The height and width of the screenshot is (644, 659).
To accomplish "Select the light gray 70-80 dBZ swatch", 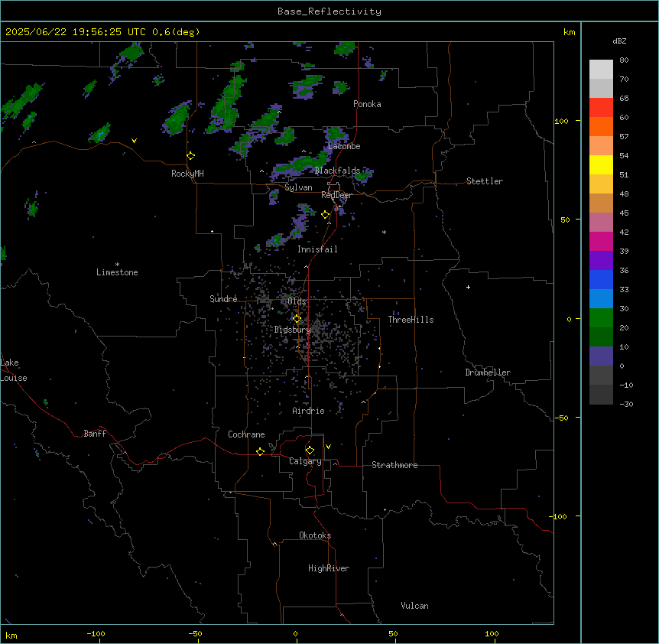I will point(601,70).
